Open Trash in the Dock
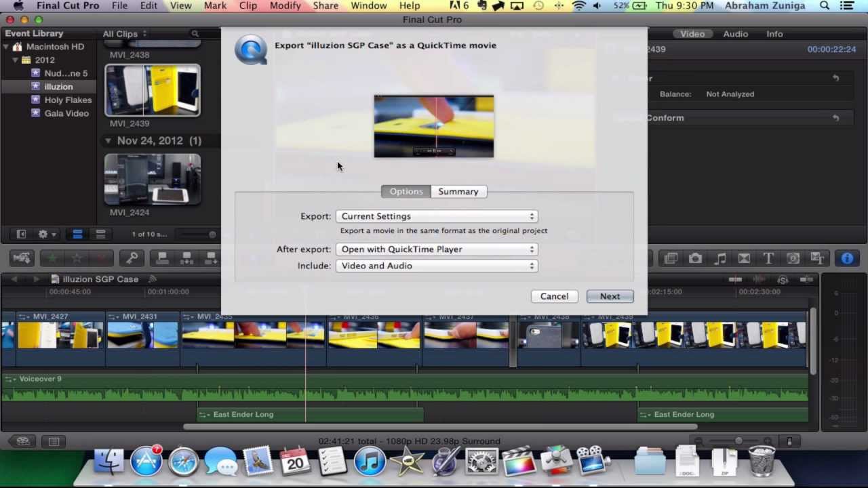868x488 pixels. point(762,462)
